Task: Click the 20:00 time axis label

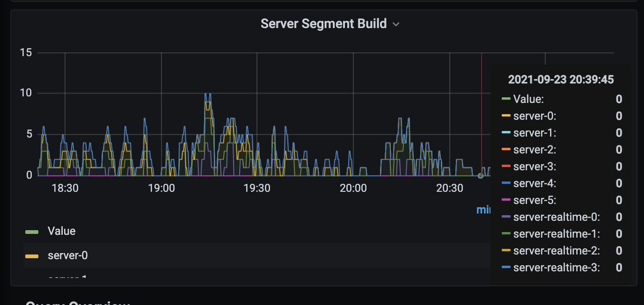Action: (353, 188)
